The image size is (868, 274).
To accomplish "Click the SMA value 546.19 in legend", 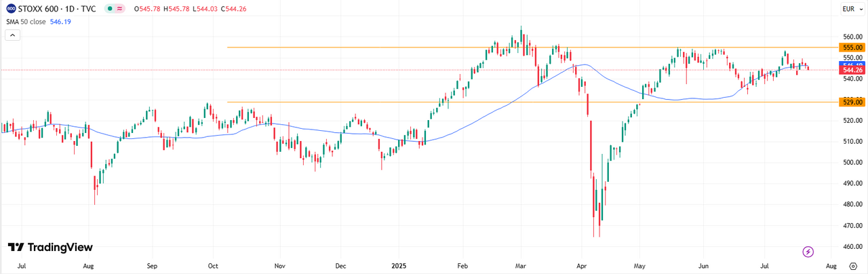I will click(60, 22).
